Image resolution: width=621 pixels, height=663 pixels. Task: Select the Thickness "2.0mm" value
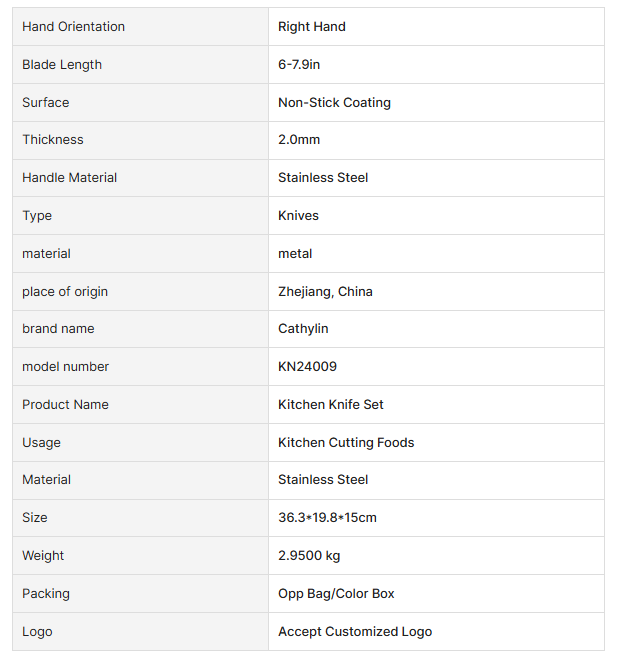pos(299,140)
